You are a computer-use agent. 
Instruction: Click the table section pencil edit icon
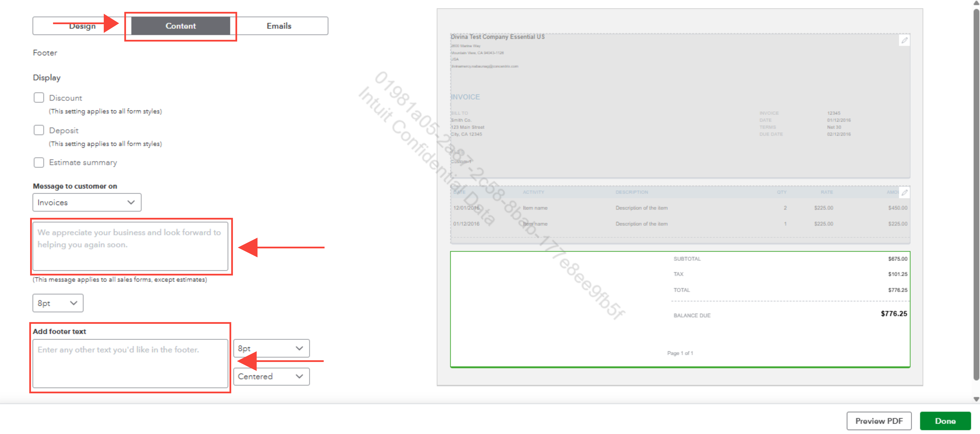click(x=904, y=193)
